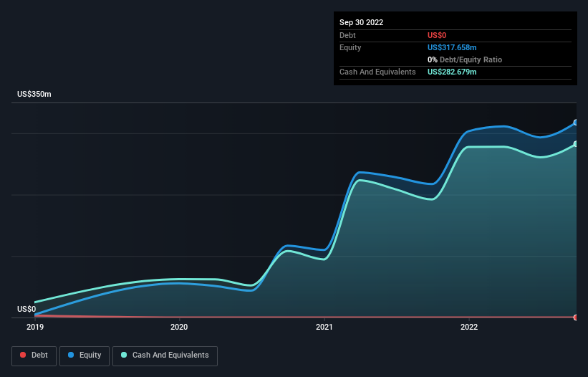The height and width of the screenshot is (377, 588).
Task: Click the 2022 x-axis label
Action: coord(469,327)
